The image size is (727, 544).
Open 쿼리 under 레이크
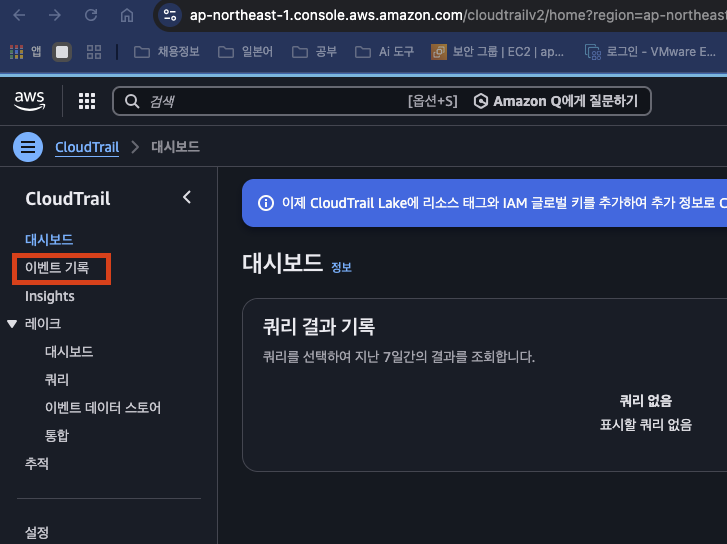pyautogui.click(x=57, y=380)
